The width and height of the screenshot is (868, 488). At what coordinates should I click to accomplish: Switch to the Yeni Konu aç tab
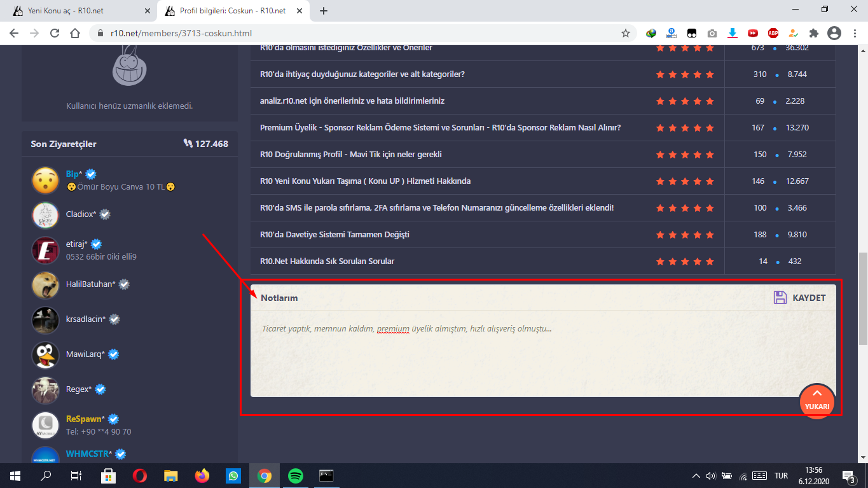81,11
